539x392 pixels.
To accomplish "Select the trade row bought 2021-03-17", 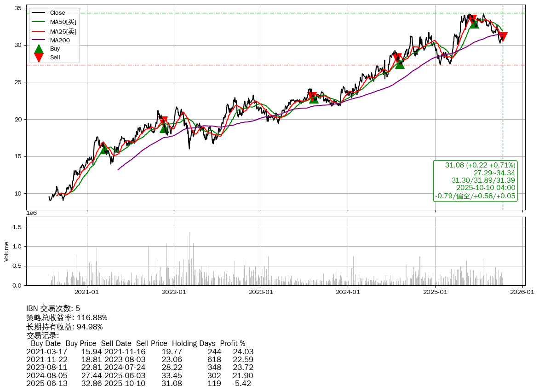I will click(140, 352).
